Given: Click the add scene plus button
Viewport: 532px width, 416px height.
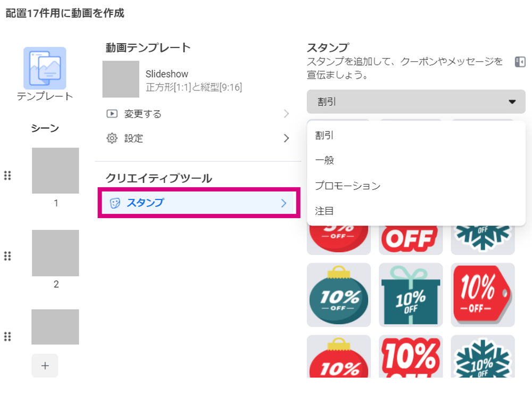Looking at the screenshot, I should 45,365.
